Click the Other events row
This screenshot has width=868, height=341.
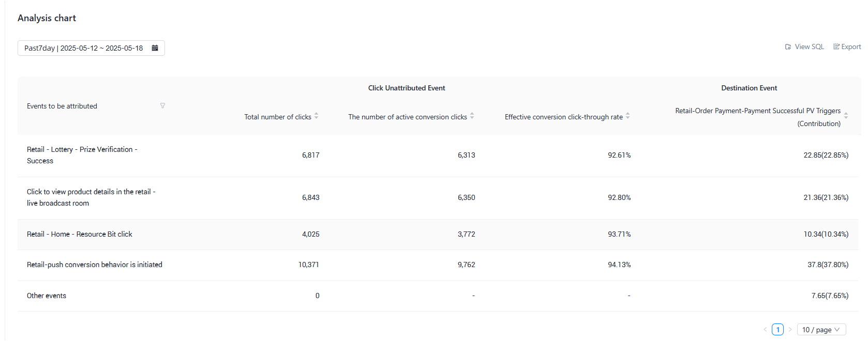coord(438,296)
